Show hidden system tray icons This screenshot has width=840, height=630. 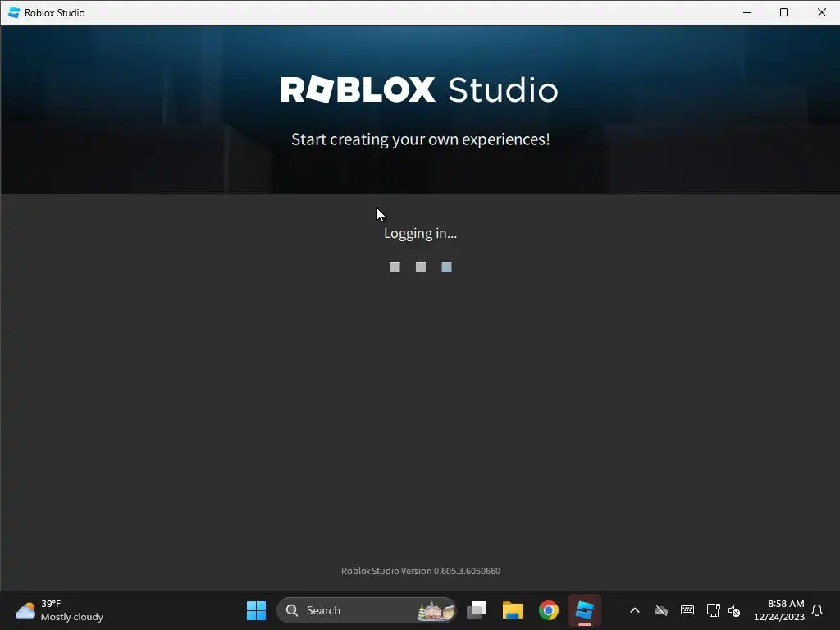point(635,610)
